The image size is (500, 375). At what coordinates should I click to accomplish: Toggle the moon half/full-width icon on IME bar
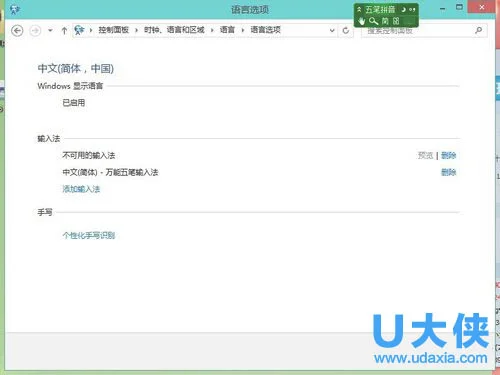(x=404, y=10)
